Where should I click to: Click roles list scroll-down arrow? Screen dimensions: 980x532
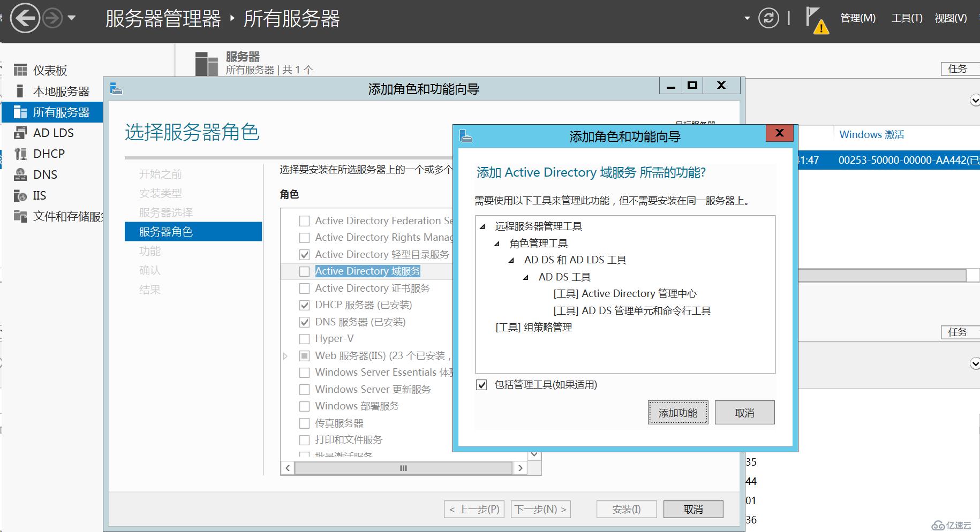[534, 455]
